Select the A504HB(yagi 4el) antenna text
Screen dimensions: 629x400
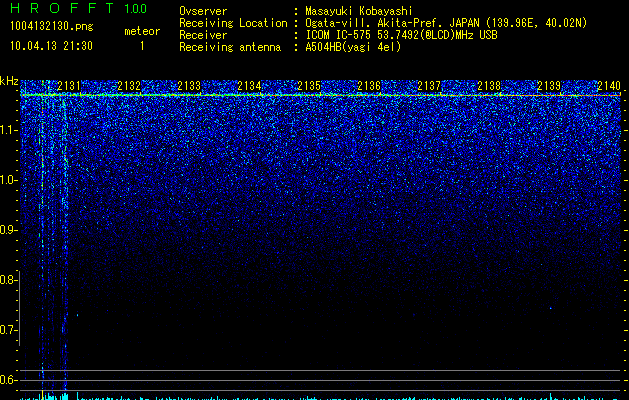[x=353, y=47]
